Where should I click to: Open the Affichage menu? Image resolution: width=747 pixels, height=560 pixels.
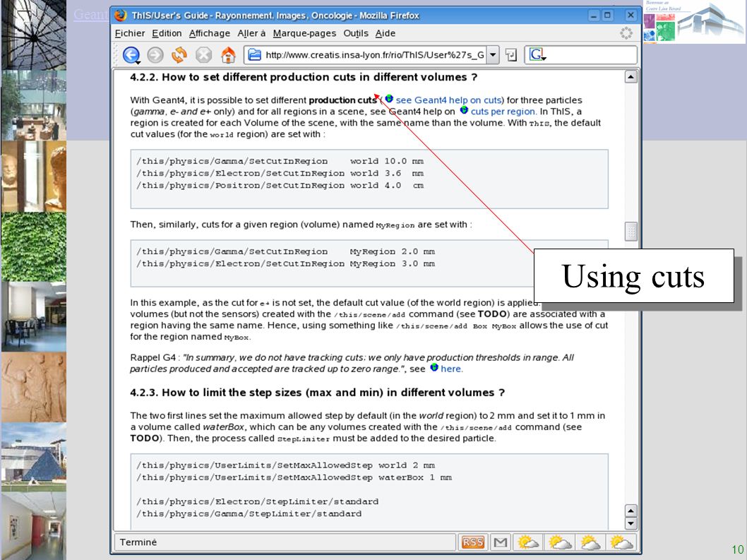coord(210,33)
